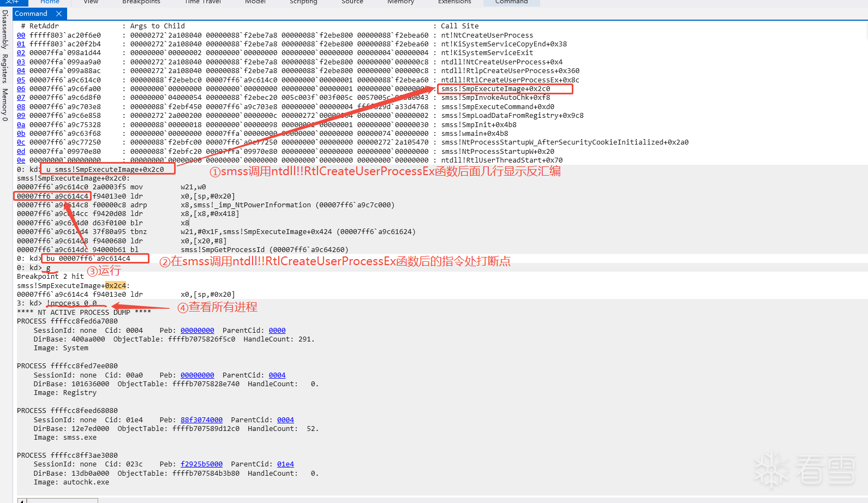Click stack frame 0e link
Screen dimensions: 868x503
tap(21, 160)
